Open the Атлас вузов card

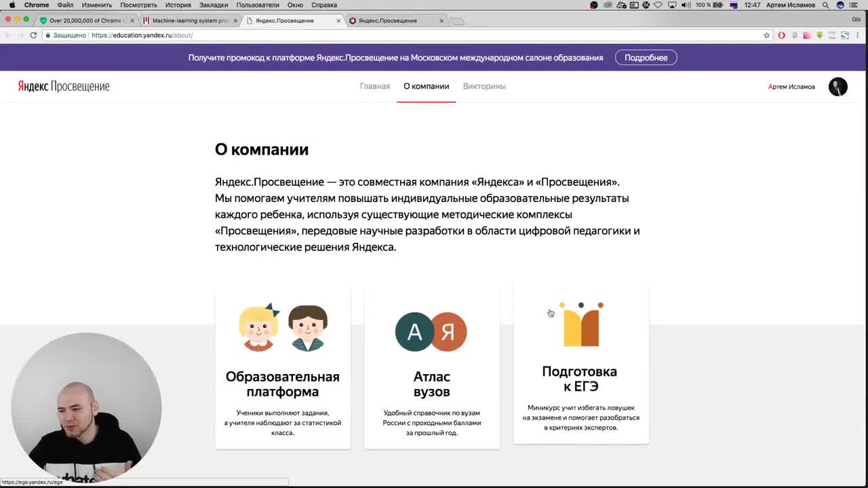[x=432, y=368]
